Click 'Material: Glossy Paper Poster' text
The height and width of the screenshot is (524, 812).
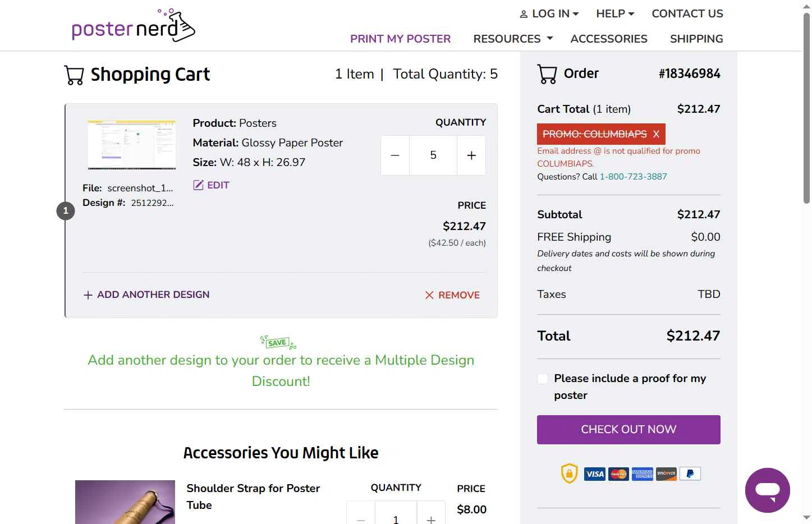(268, 143)
